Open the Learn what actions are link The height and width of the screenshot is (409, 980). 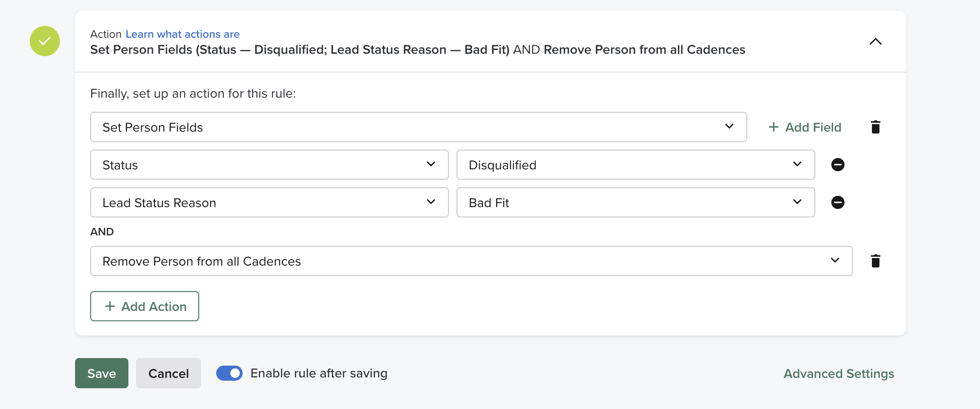coord(183,34)
